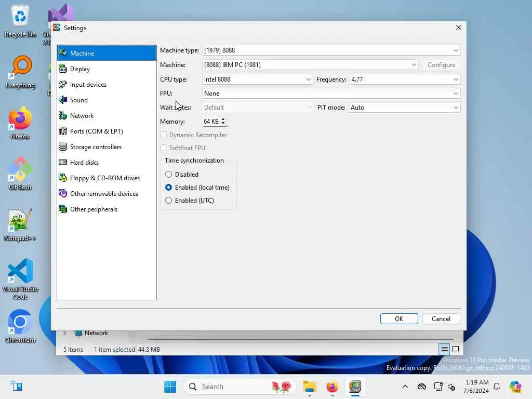Toggle the Softfloat FPU checkbox
The image size is (532, 399).
(164, 148)
